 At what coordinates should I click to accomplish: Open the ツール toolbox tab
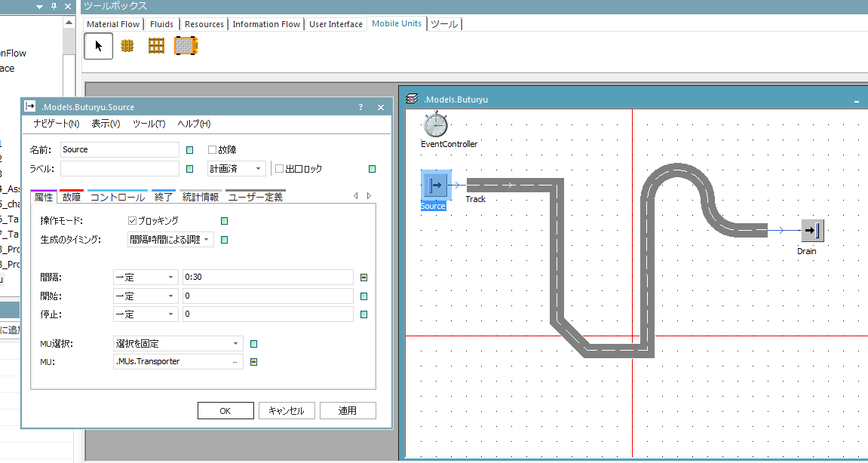tap(444, 24)
